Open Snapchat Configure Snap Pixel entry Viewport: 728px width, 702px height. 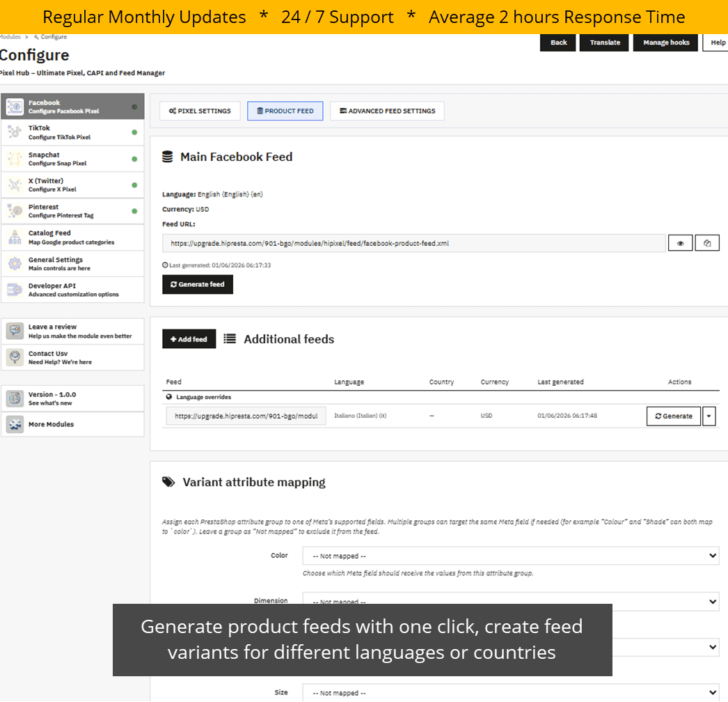coord(72,159)
